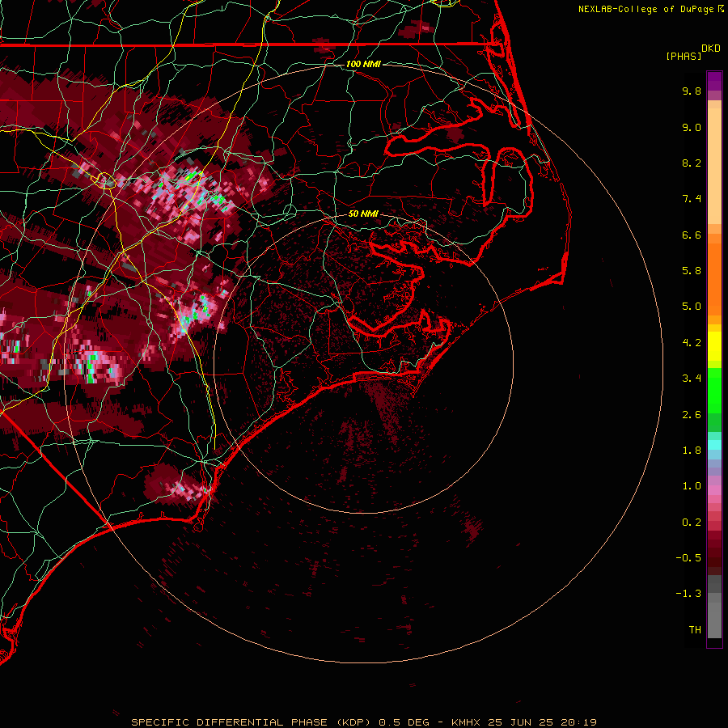This screenshot has height=728, width=728.
Task: Pick the purple band at the top of the color scale
Action: (x=714, y=81)
